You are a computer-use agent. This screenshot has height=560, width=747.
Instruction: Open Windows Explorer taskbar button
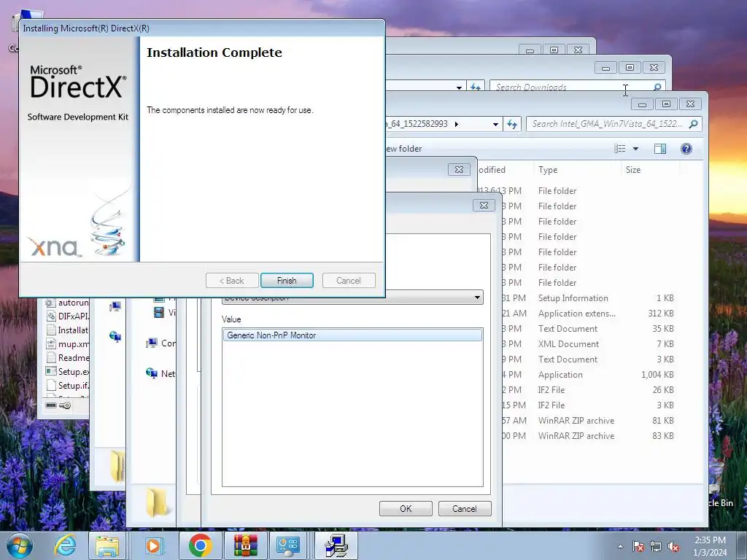[107, 545]
